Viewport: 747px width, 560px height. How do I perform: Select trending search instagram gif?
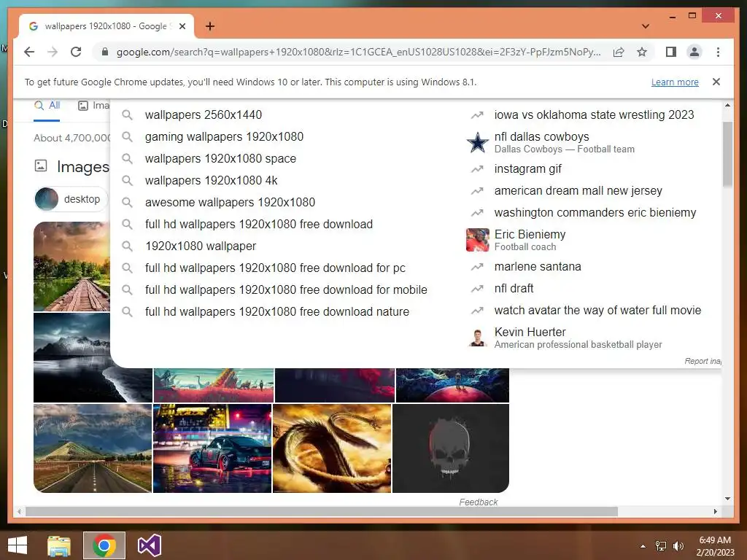[528, 169]
